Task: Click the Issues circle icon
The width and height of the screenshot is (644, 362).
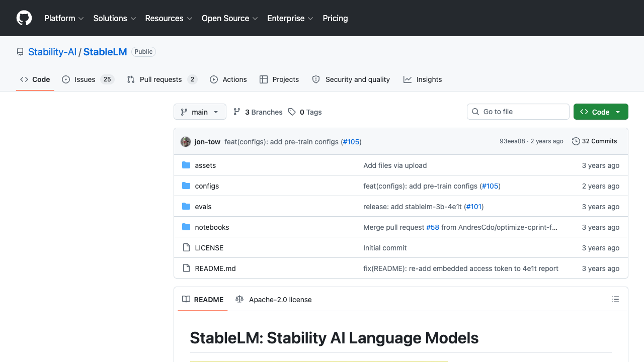Action: (x=66, y=79)
